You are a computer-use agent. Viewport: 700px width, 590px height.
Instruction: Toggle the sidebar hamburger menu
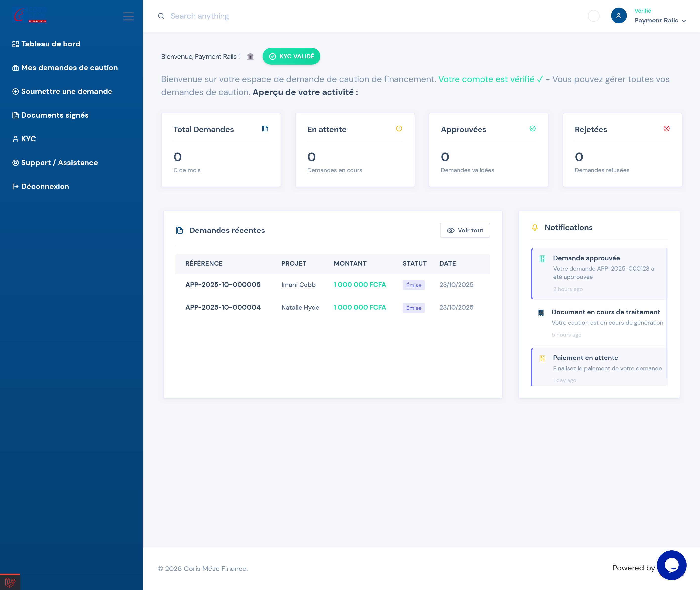click(x=128, y=16)
